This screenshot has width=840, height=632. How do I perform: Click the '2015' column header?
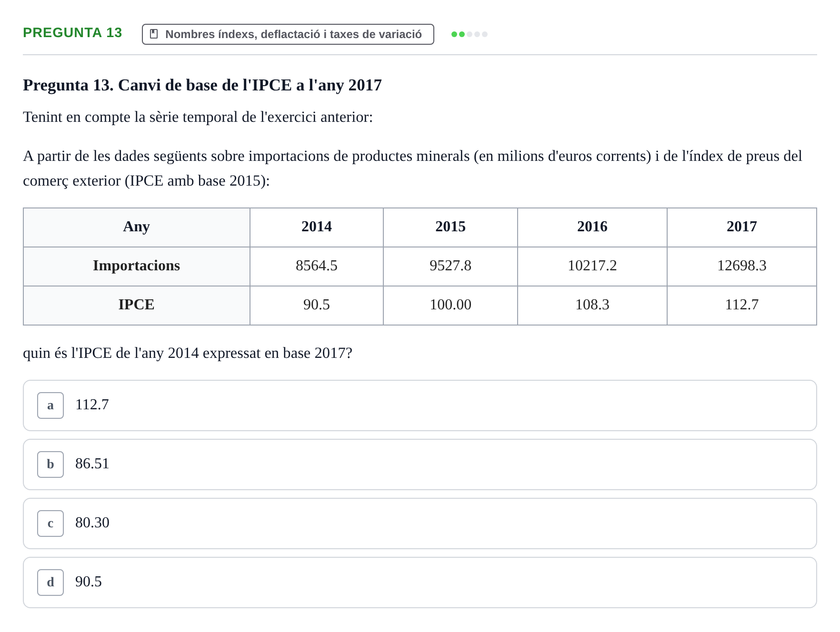[450, 227]
